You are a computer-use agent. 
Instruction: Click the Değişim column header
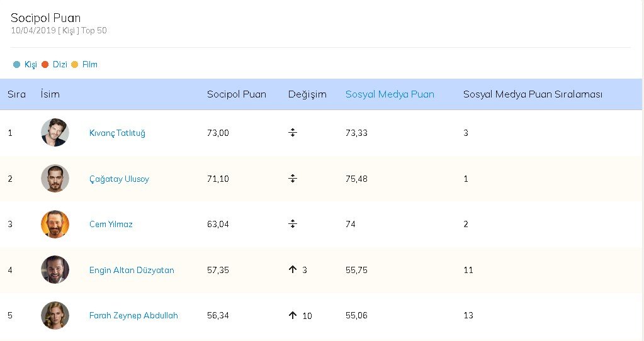(307, 94)
